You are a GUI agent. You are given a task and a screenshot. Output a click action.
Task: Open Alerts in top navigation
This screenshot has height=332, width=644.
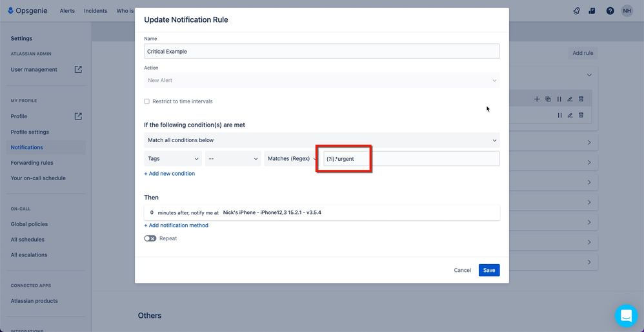[67, 11]
